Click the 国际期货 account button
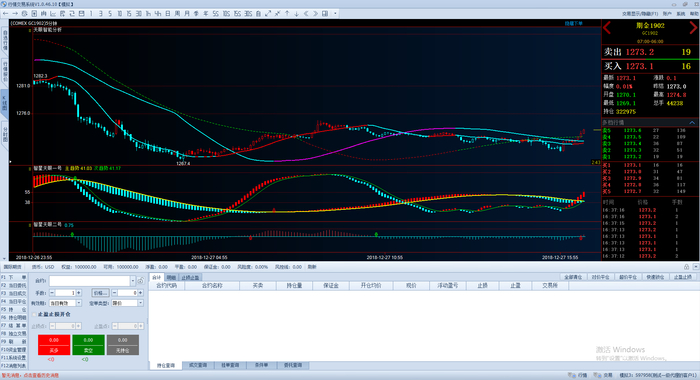700x380 pixels. [x=12, y=267]
